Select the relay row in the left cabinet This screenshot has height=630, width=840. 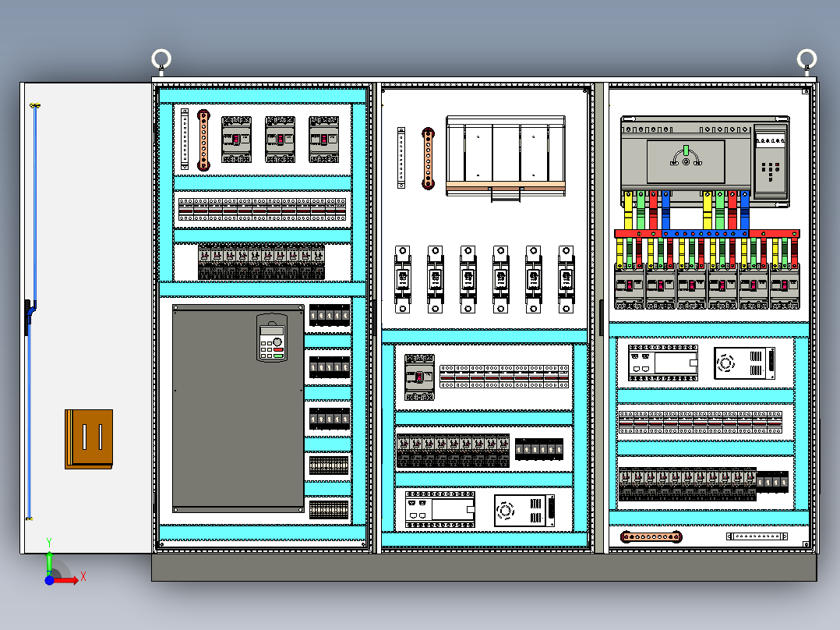[x=262, y=261]
